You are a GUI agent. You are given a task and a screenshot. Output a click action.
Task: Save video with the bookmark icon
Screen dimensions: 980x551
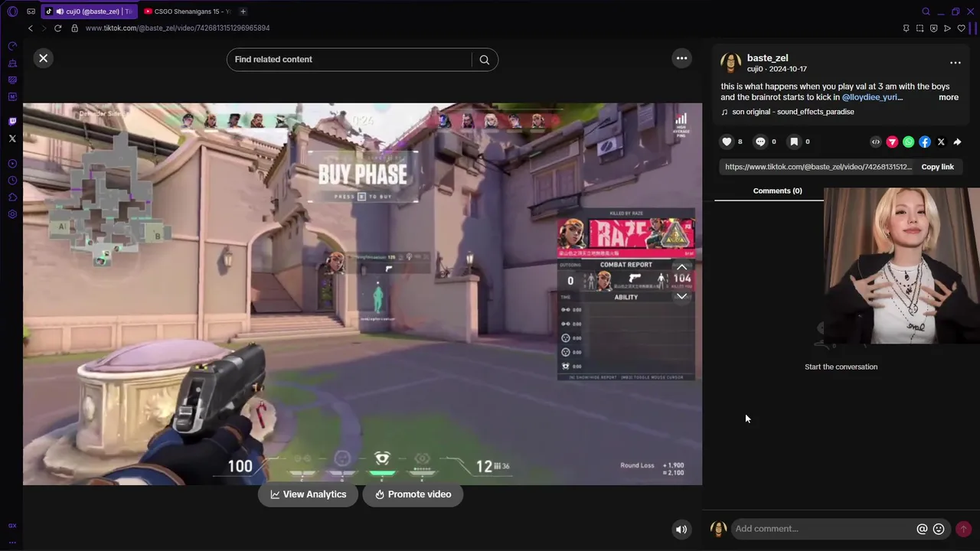coord(794,142)
